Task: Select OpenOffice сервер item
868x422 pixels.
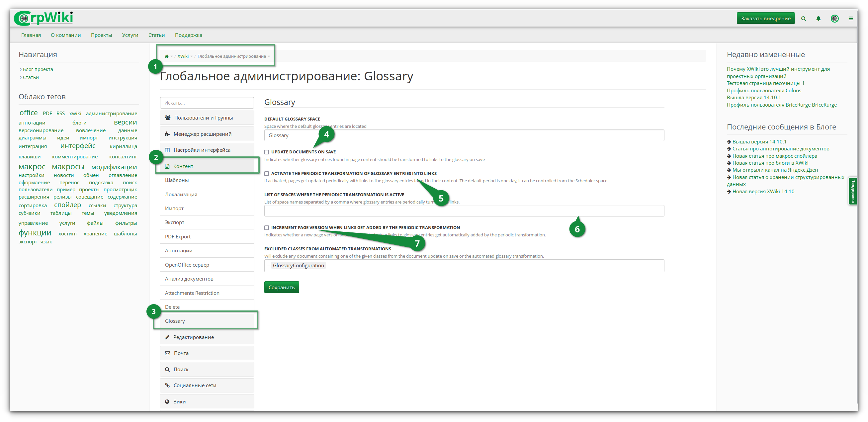Action: pos(207,265)
